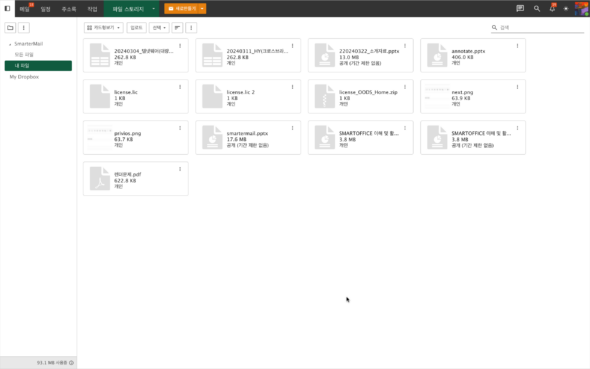
Task: Click the upload button in toolbar
Action: [136, 27]
